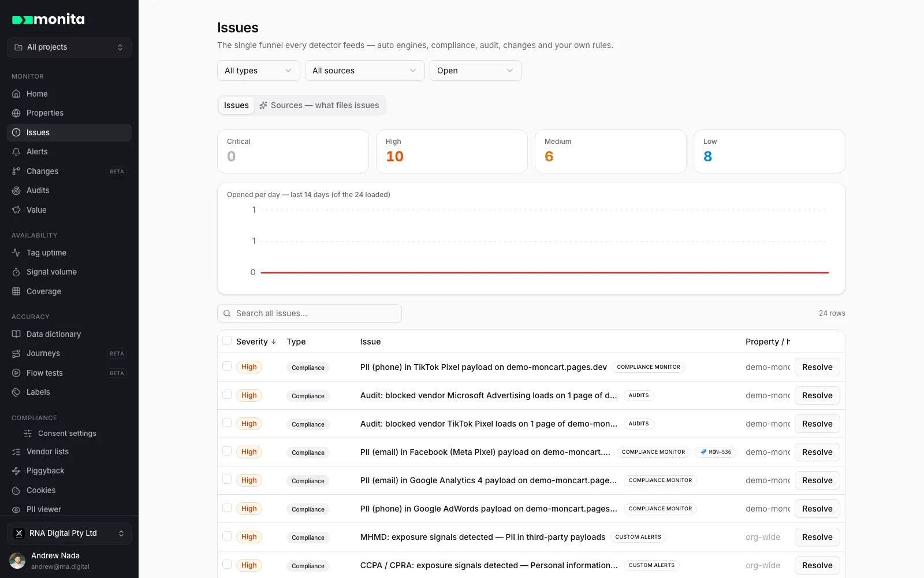Open Piggyback via its icon

[x=16, y=470]
